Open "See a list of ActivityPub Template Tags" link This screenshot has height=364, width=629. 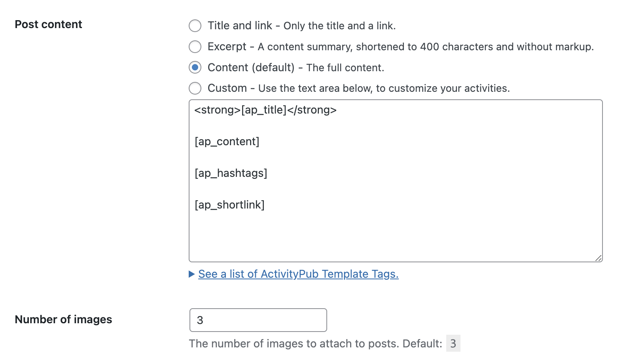tap(298, 274)
